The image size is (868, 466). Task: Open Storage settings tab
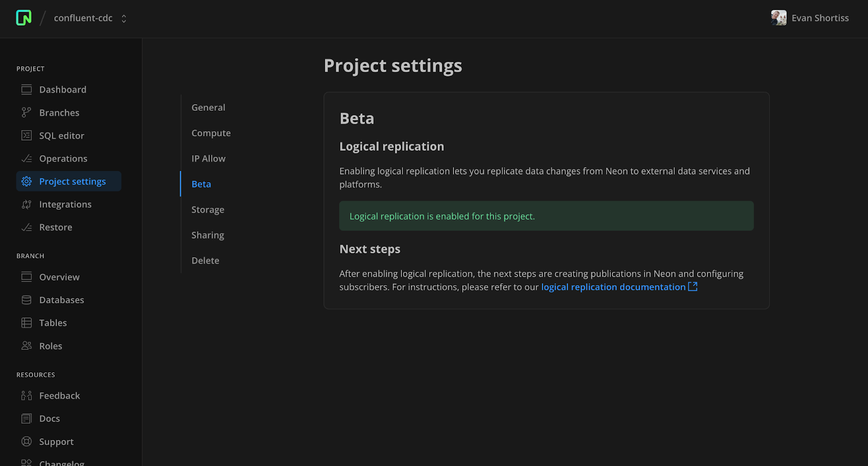(x=208, y=209)
